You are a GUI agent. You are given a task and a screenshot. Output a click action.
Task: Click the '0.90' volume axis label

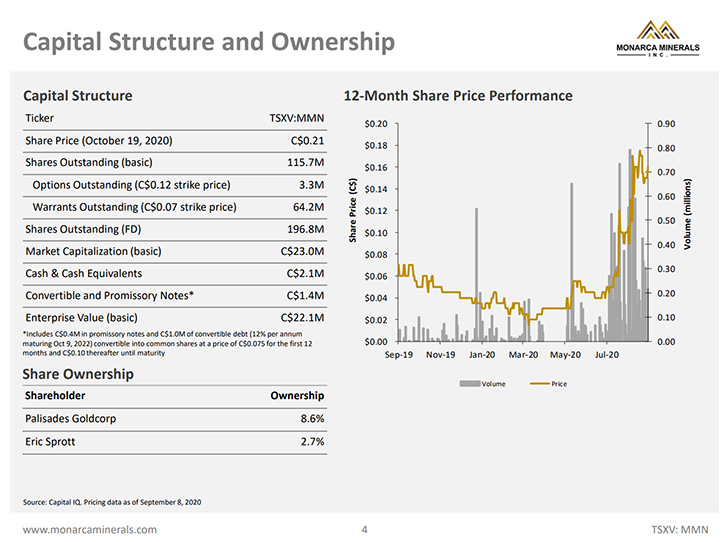click(666, 124)
